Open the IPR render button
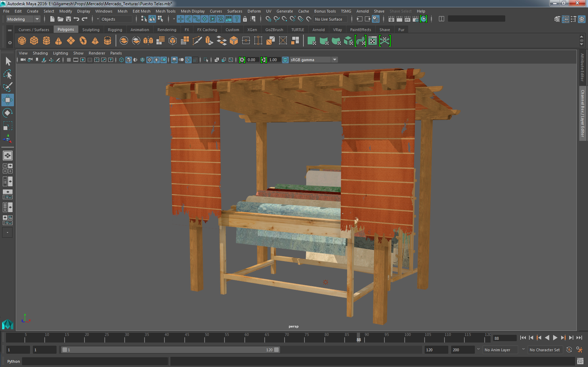588x367 pixels. (x=407, y=19)
